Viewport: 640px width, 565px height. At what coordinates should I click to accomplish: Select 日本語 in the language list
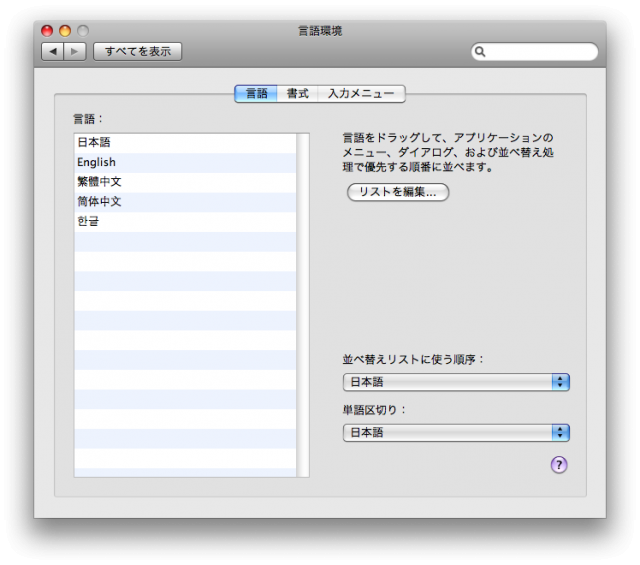tap(185, 142)
